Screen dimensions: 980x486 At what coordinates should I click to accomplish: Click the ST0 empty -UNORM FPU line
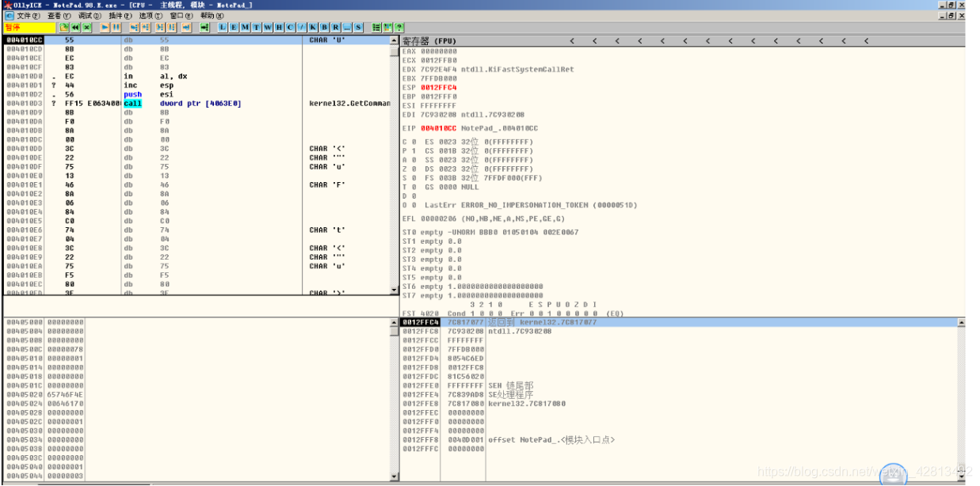coord(490,232)
